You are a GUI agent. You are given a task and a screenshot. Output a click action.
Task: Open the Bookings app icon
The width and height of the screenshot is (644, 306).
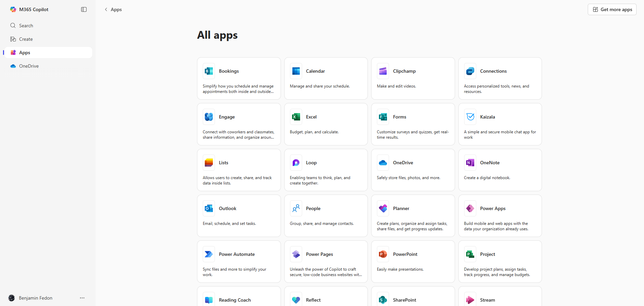click(x=209, y=71)
